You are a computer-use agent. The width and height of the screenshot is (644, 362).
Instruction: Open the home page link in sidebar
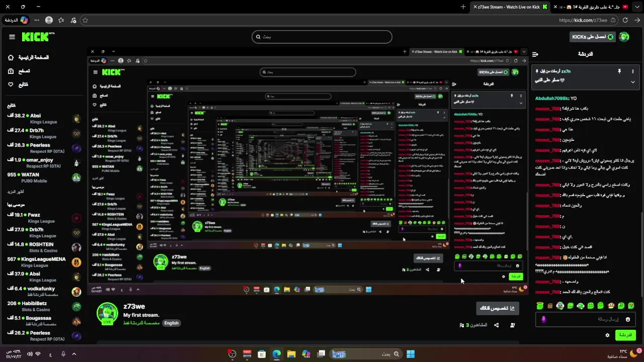[28, 57]
